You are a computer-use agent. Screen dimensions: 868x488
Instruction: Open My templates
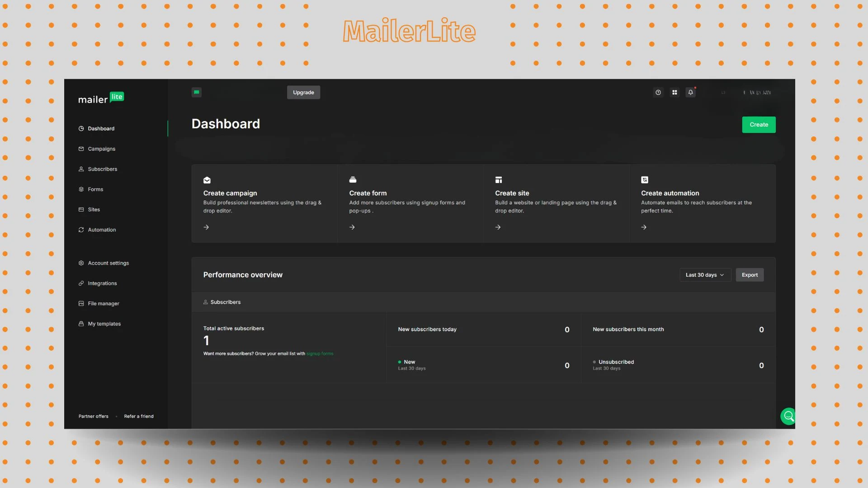(104, 324)
